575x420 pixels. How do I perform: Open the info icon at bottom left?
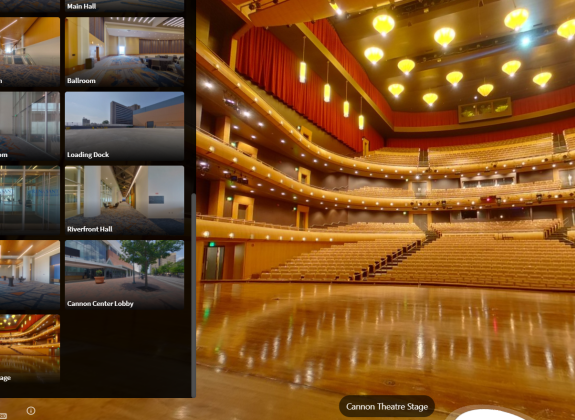click(31, 410)
